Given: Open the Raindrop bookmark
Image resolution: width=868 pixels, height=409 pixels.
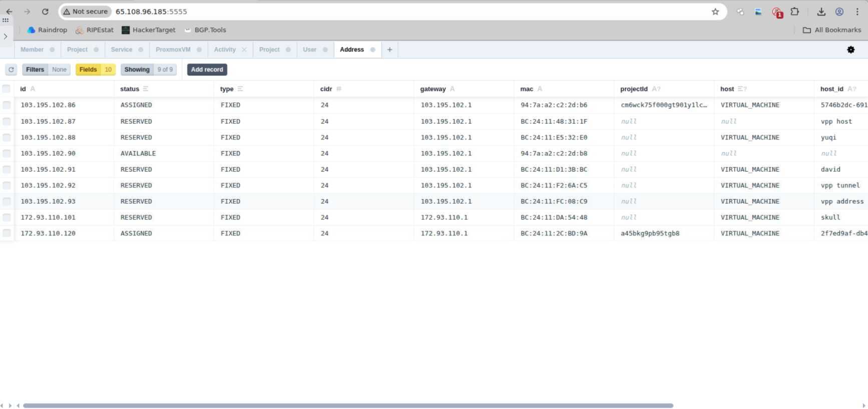Looking at the screenshot, I should tap(47, 30).
